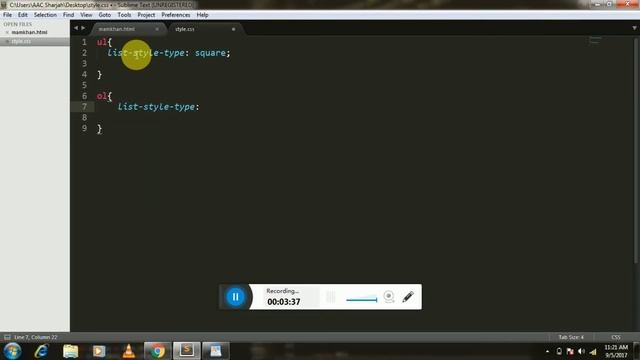Open File Explorer from the taskbar

(x=70, y=351)
